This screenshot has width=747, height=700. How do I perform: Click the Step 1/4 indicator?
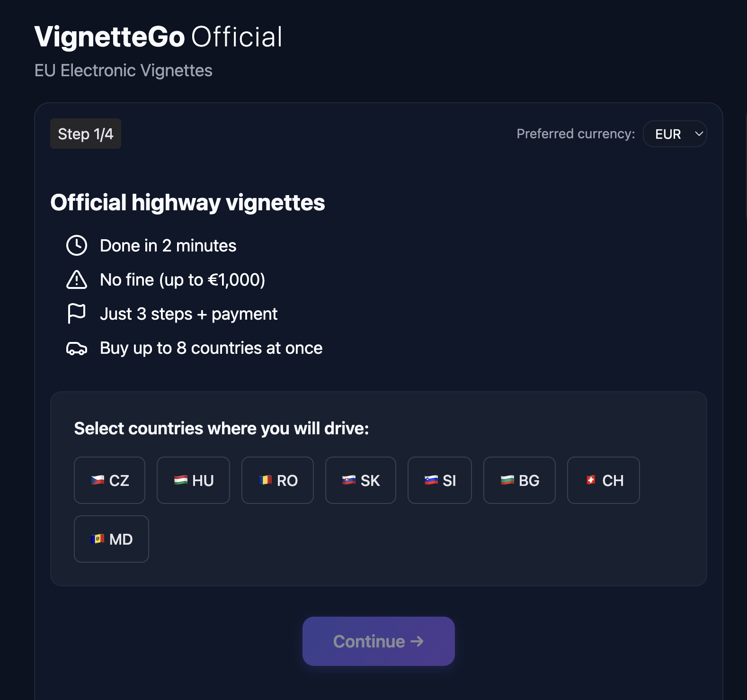tap(86, 134)
